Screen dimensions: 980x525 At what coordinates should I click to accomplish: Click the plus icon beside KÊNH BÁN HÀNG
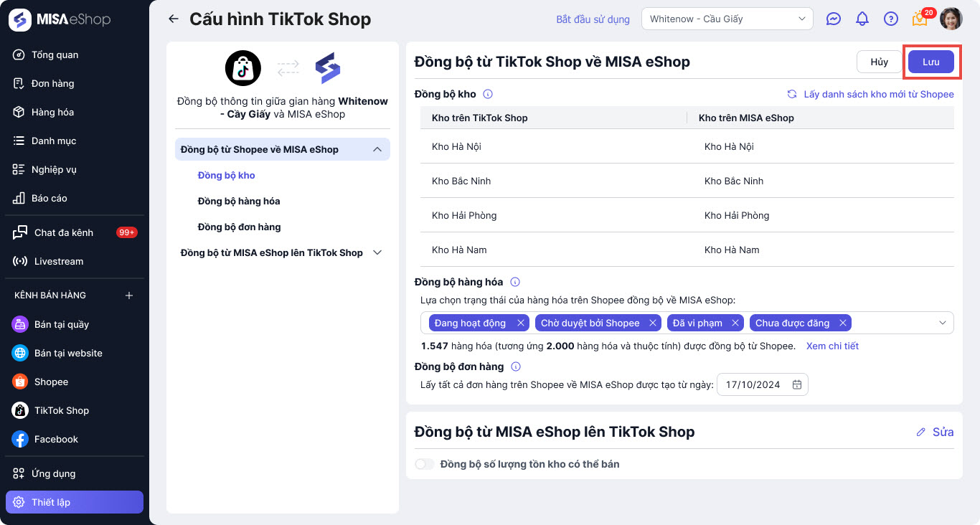pyautogui.click(x=129, y=295)
